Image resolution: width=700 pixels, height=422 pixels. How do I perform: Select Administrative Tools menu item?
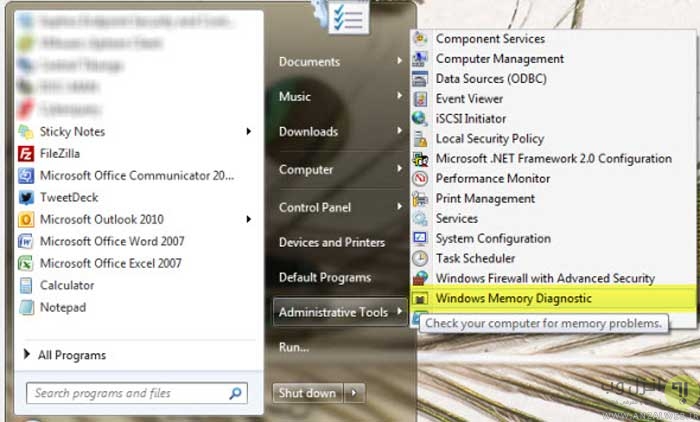point(340,312)
